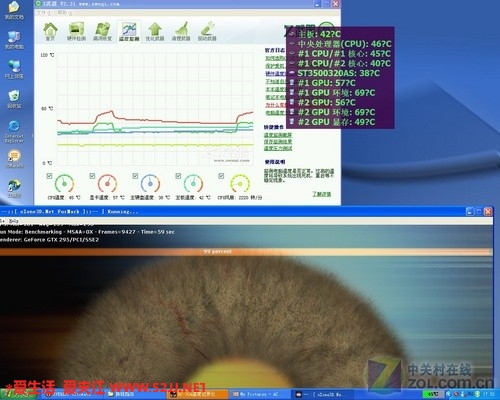
Task: Uncheck the CPU fan speed checkbox
Action: (x=221, y=176)
